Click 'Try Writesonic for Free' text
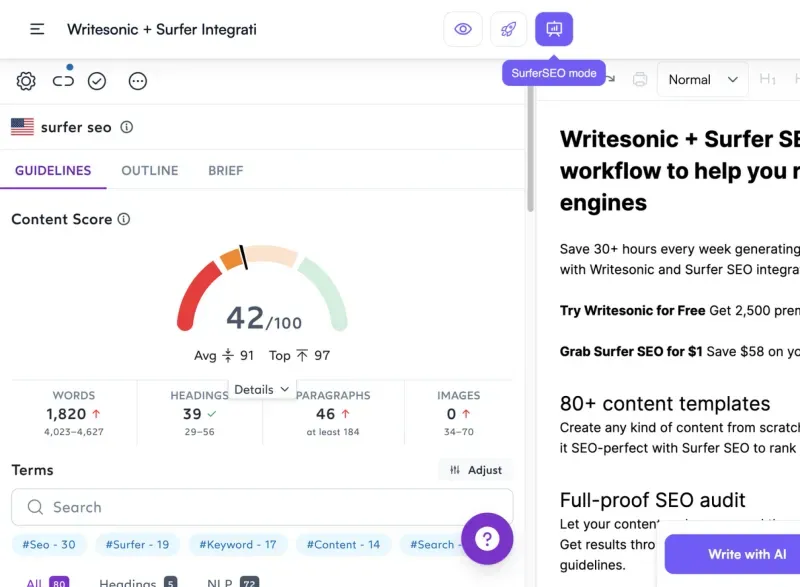800x587 pixels. tap(633, 310)
